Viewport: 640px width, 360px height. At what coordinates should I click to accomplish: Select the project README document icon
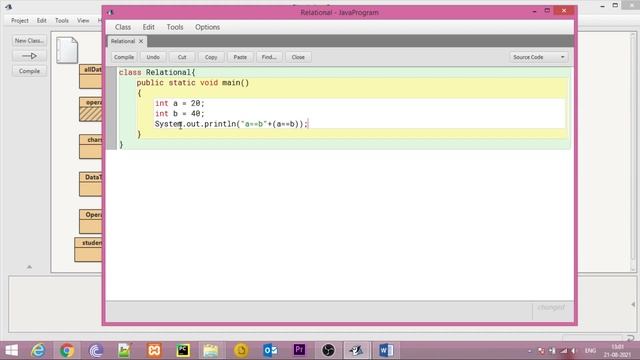pos(67,50)
